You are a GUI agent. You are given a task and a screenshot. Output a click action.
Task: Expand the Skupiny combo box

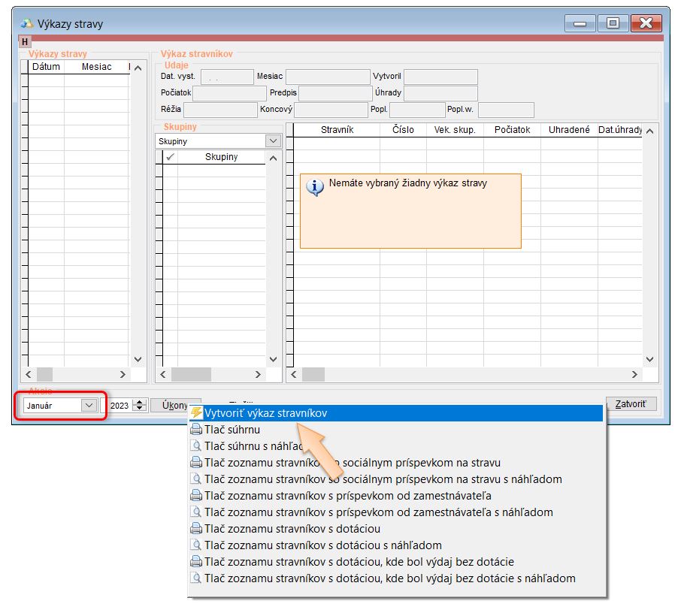tap(273, 141)
